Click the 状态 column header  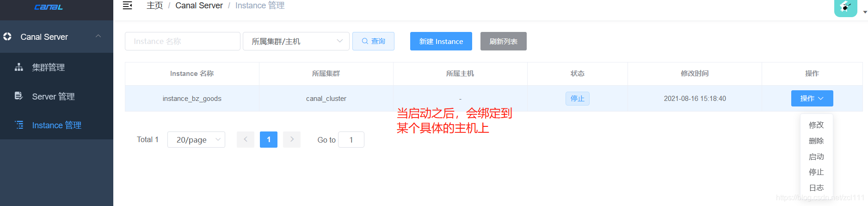[x=578, y=74]
